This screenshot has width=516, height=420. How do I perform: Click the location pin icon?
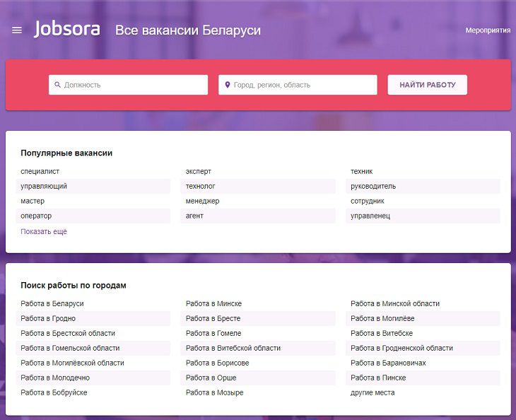click(228, 85)
